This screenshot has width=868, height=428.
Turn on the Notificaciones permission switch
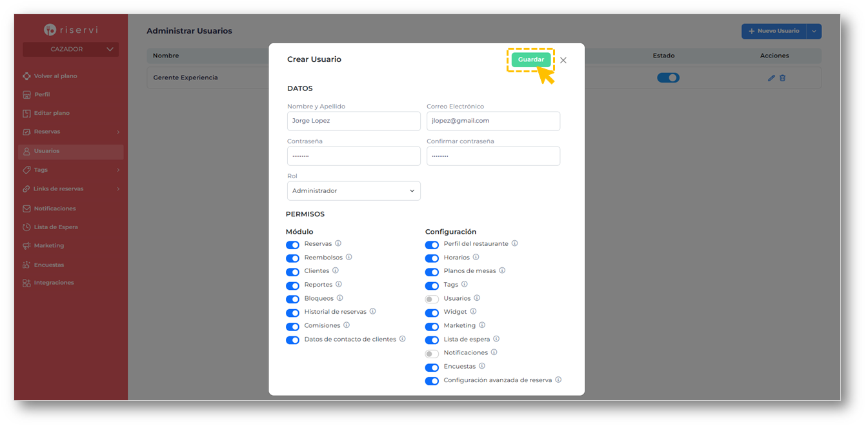click(x=432, y=353)
